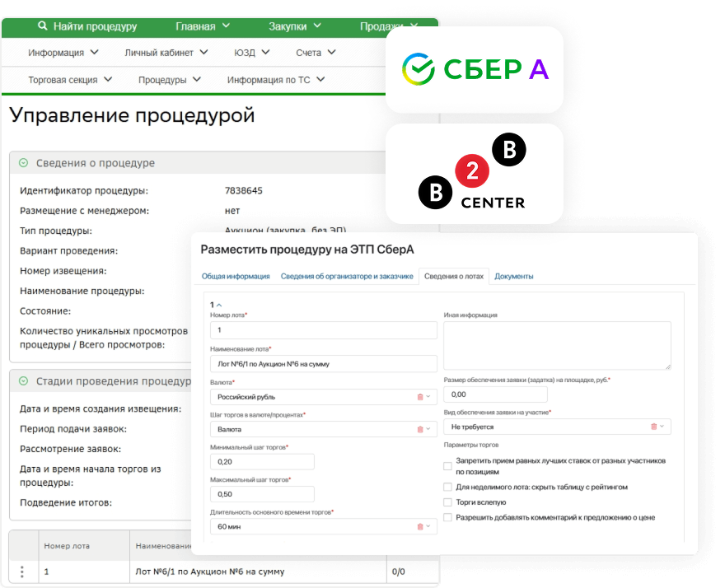Open the Закупки menu
The width and height of the screenshot is (725, 588).
[295, 26]
